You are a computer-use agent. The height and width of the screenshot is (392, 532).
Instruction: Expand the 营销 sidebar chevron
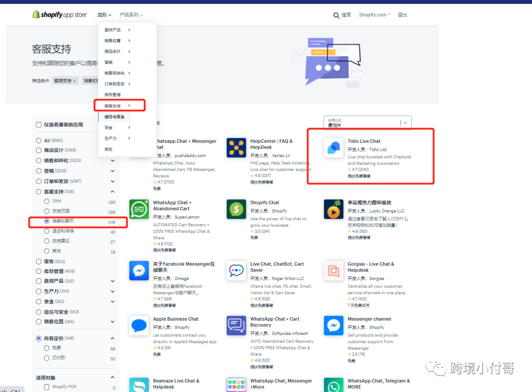pyautogui.click(x=113, y=171)
